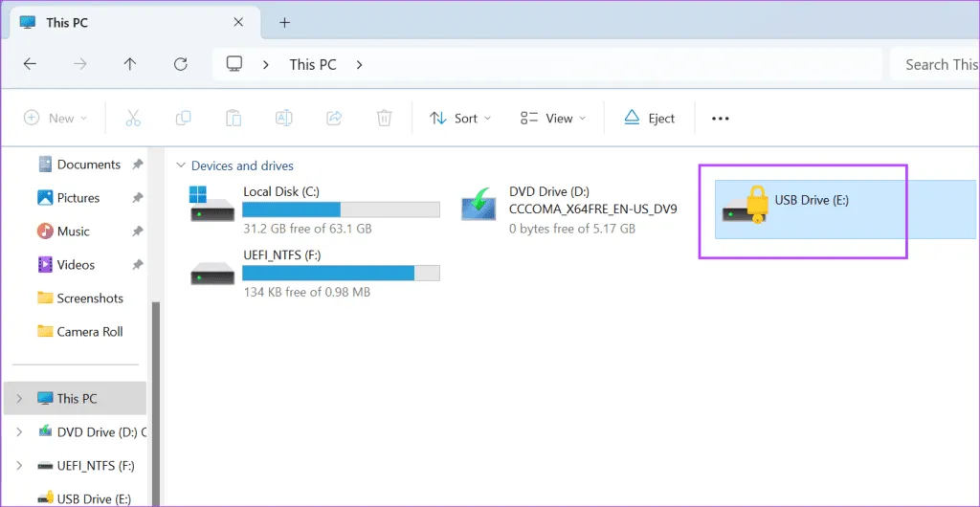This screenshot has height=507, width=980.
Task: Open a new File Explorer tab
Action: tap(284, 22)
